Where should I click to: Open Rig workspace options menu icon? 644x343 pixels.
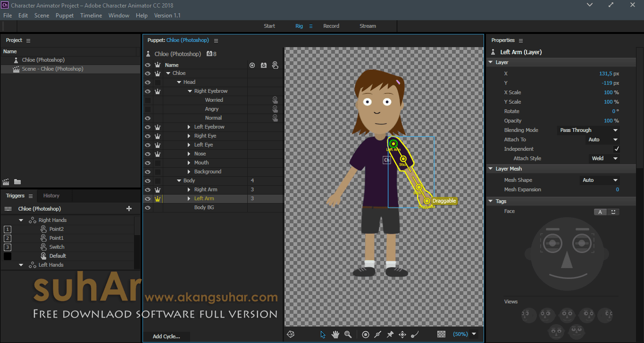(311, 26)
